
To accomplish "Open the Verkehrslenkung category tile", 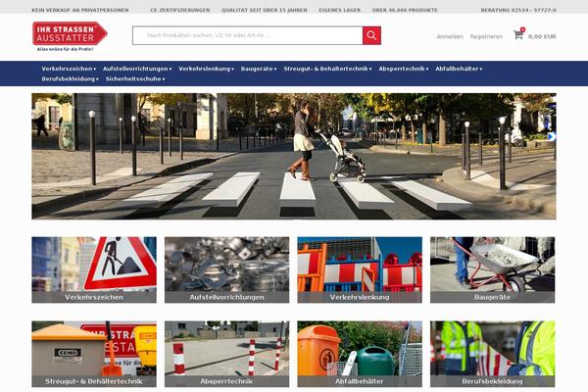I will click(x=360, y=269).
